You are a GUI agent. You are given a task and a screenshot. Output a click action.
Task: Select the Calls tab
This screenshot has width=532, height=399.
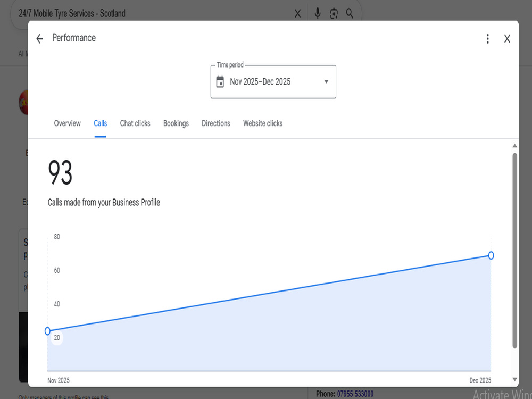(x=101, y=123)
